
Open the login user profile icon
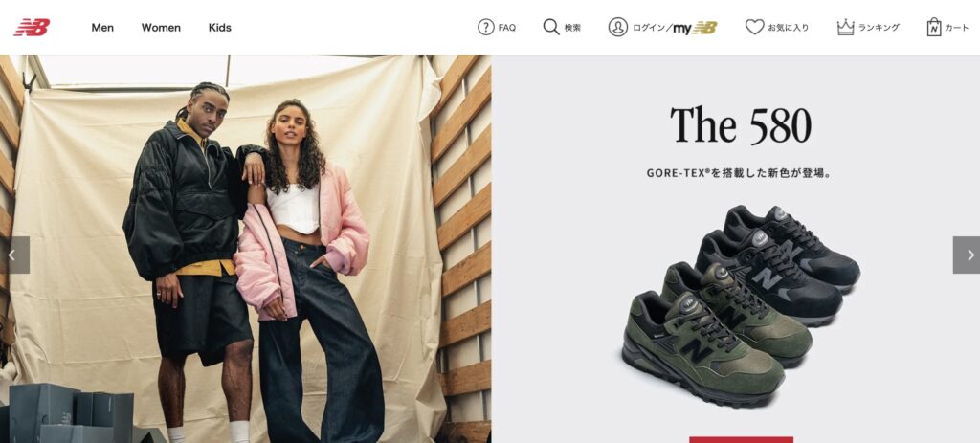[x=617, y=27]
